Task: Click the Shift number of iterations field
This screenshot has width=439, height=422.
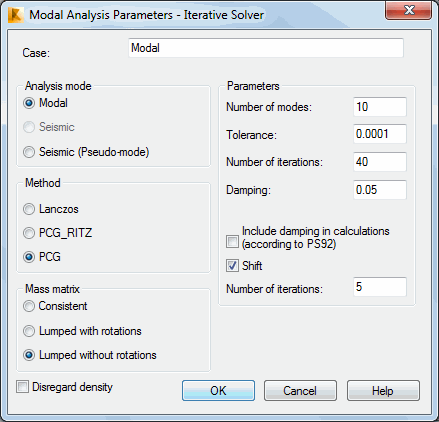Action: (x=380, y=287)
